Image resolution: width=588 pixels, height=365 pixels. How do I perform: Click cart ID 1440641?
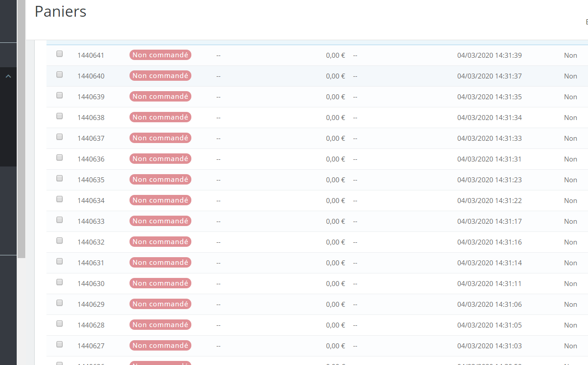tap(91, 55)
